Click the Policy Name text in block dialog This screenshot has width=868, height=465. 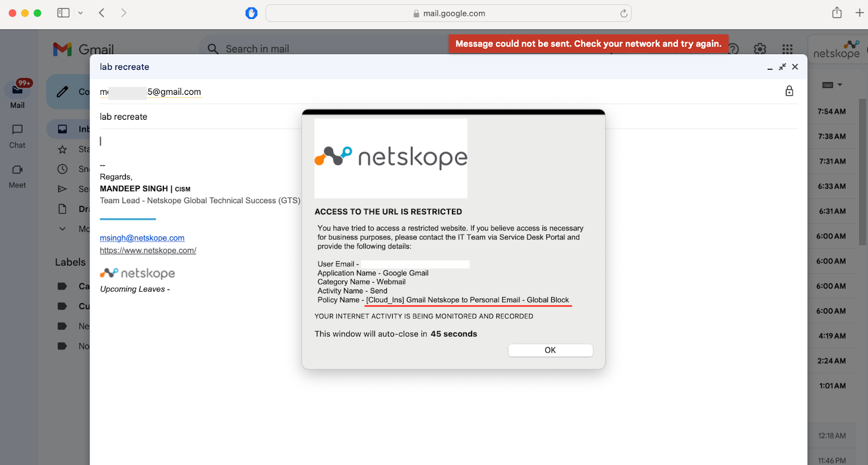point(443,300)
